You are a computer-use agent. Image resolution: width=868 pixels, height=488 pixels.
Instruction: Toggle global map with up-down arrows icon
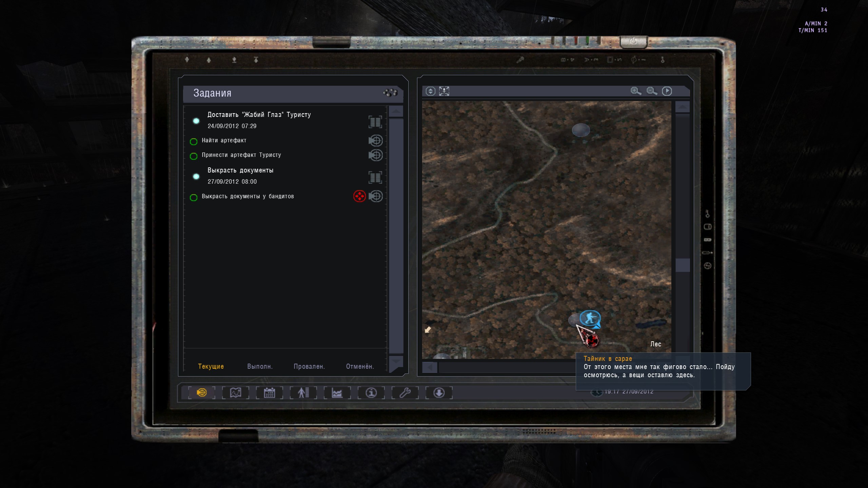430,91
